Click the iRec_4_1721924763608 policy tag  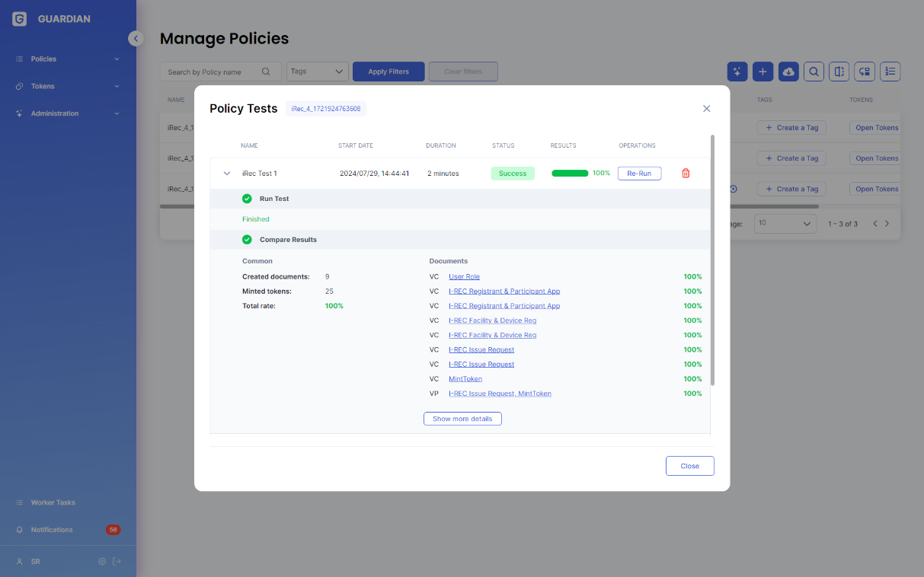point(326,109)
